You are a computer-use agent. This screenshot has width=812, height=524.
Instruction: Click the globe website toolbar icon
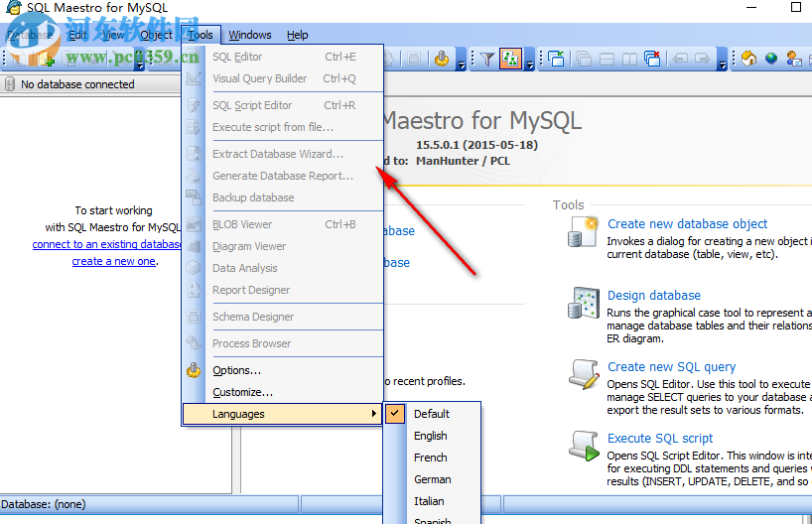(x=771, y=59)
